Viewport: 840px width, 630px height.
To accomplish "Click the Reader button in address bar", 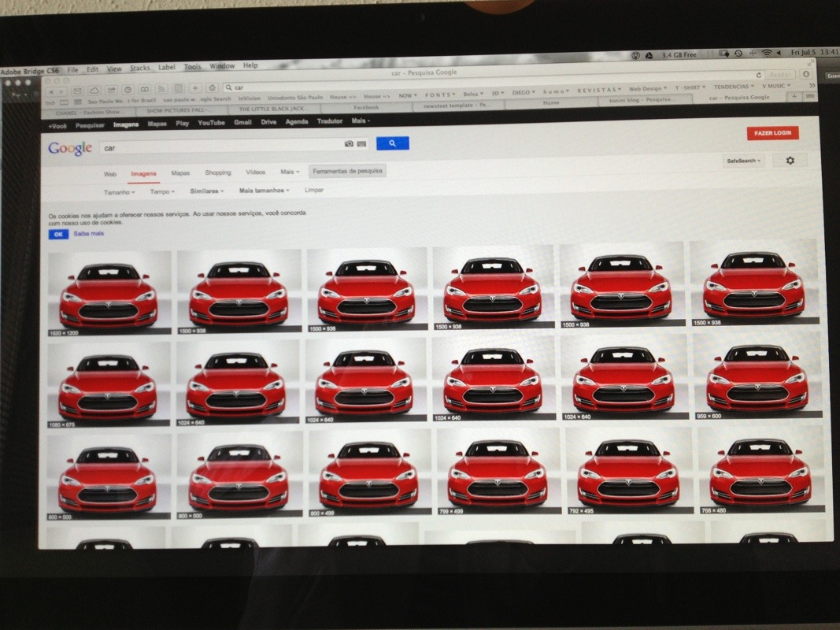I will [x=780, y=75].
